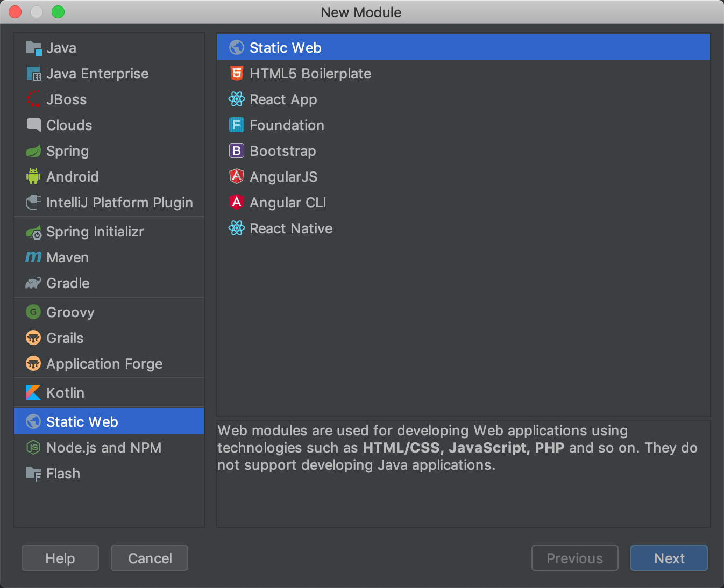Click the Help button
The image size is (724, 588).
click(x=60, y=558)
